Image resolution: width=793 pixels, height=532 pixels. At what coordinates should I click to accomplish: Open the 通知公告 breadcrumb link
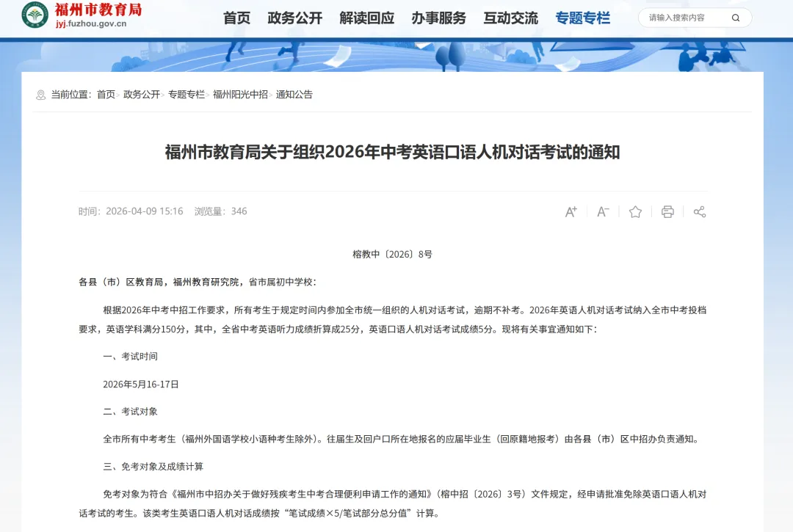coord(293,94)
